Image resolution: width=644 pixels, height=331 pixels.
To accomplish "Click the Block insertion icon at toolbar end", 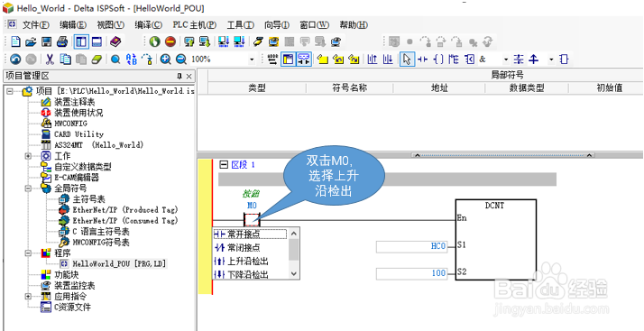I will [564, 60].
